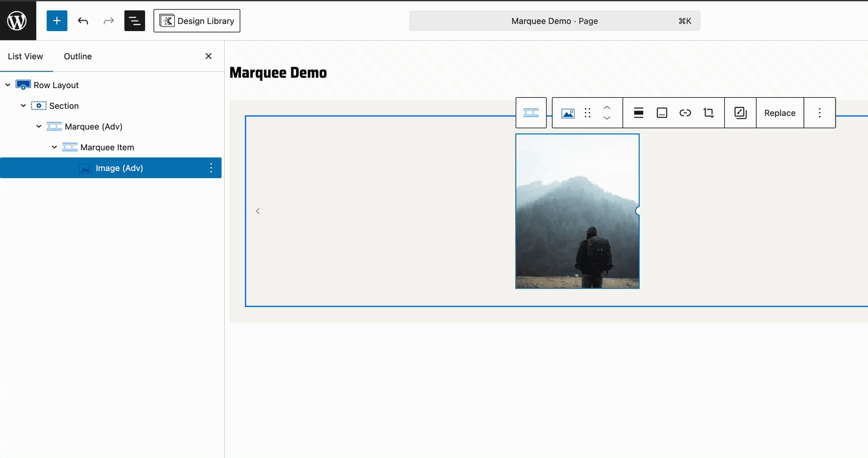Screen dimensions: 868x458
Task: Add a caption with the caption icon
Action: tap(661, 113)
